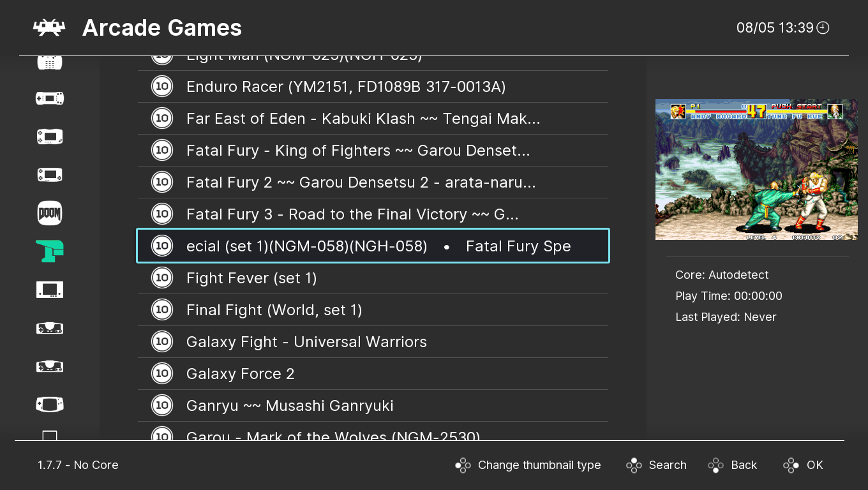
Task: Click the coin icon beside Fight Fever
Action: [x=162, y=278]
